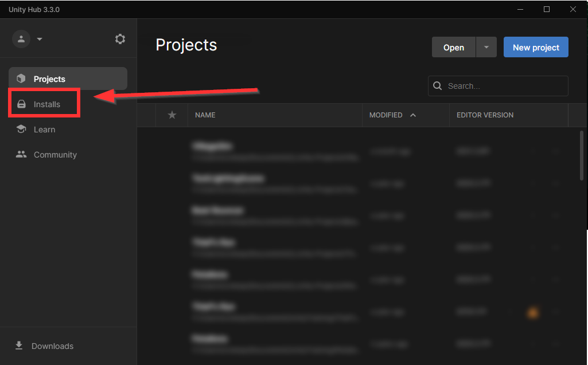
Task: Click the orange warning icon in the project row
Action: tap(532, 312)
